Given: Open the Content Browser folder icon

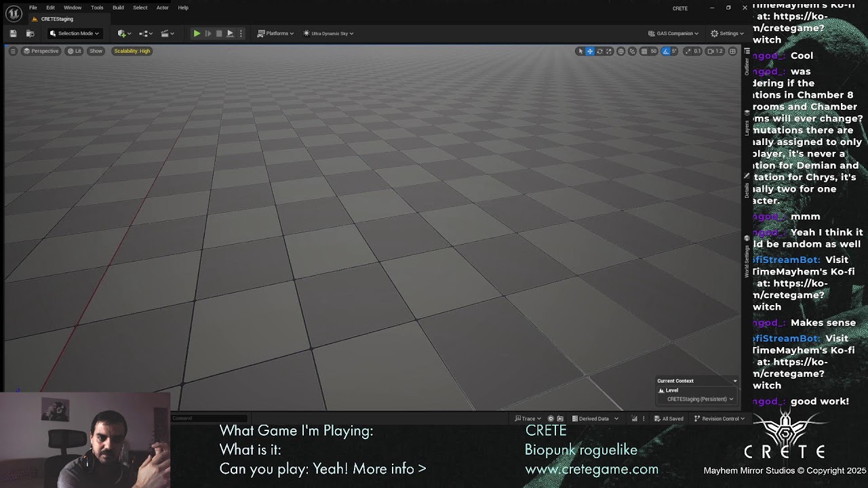Looking at the screenshot, I should (x=30, y=33).
